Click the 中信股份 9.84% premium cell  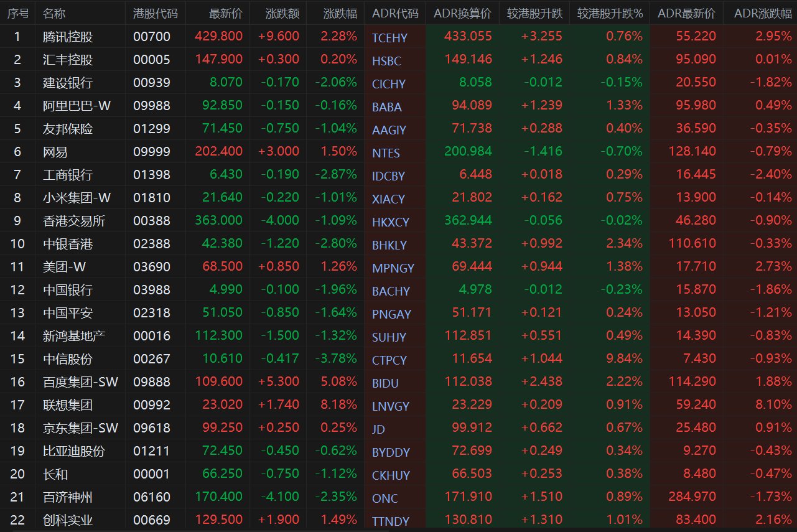(625, 358)
